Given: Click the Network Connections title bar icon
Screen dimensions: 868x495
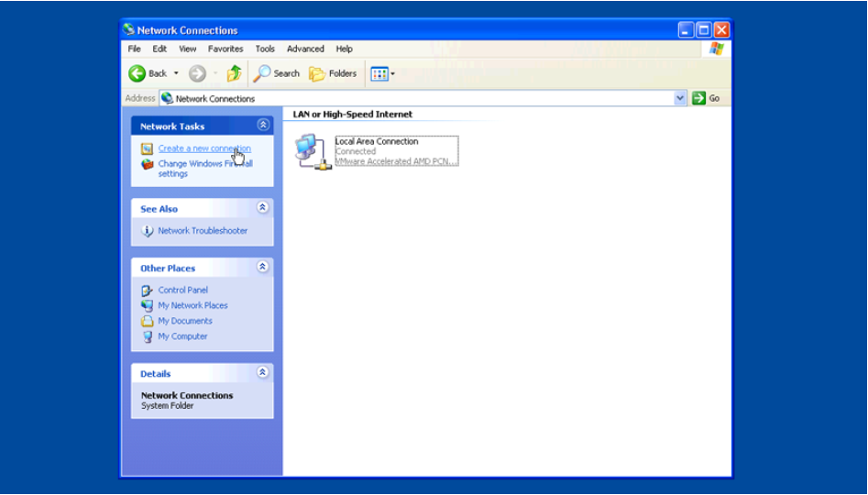Looking at the screenshot, I should coord(129,29).
